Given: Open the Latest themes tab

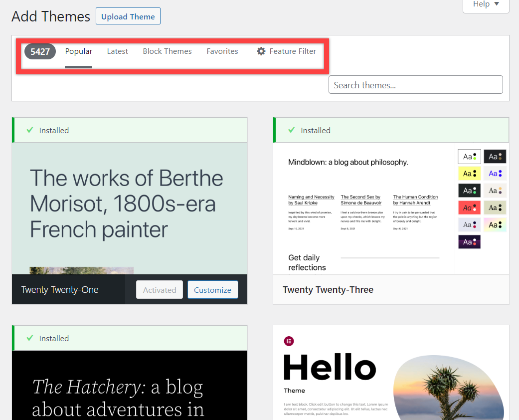Looking at the screenshot, I should click(x=117, y=51).
